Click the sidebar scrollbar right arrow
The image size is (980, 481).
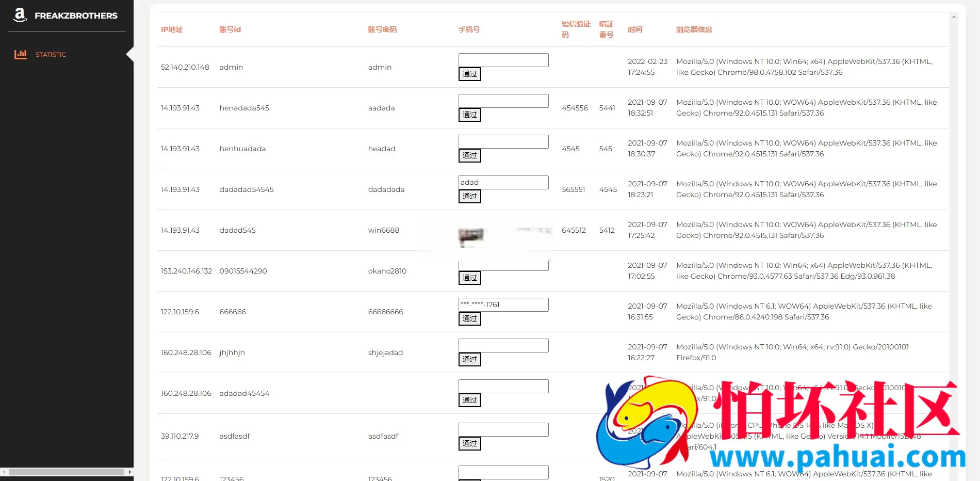[129, 472]
